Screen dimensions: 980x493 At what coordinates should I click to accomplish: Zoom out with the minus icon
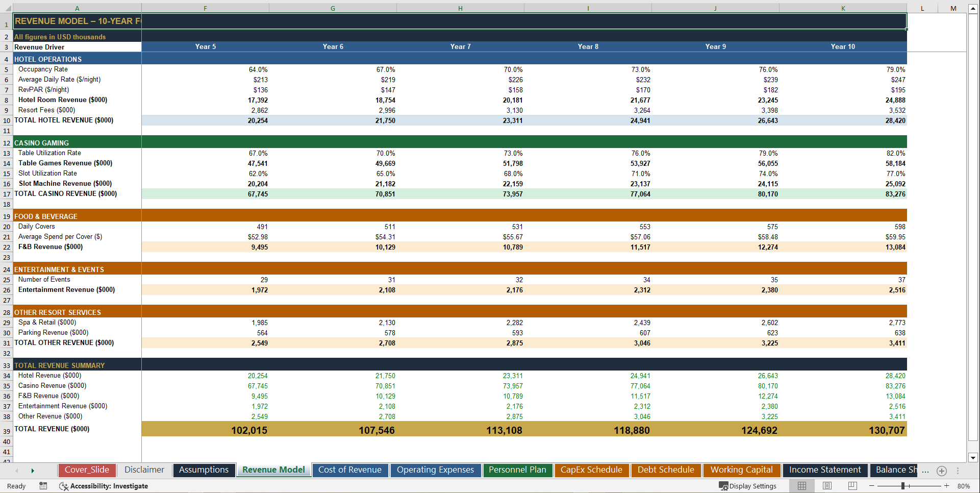[x=871, y=486]
